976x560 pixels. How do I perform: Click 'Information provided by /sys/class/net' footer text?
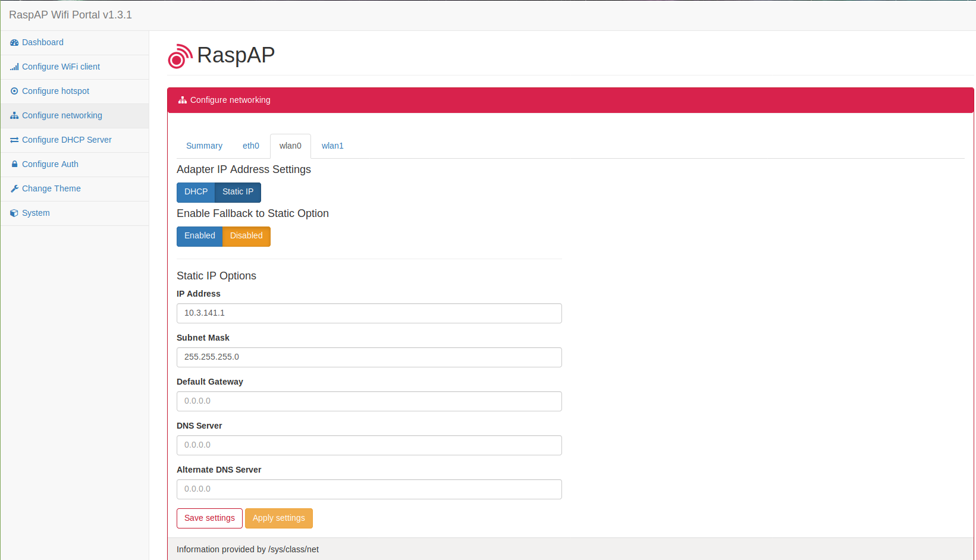247,550
